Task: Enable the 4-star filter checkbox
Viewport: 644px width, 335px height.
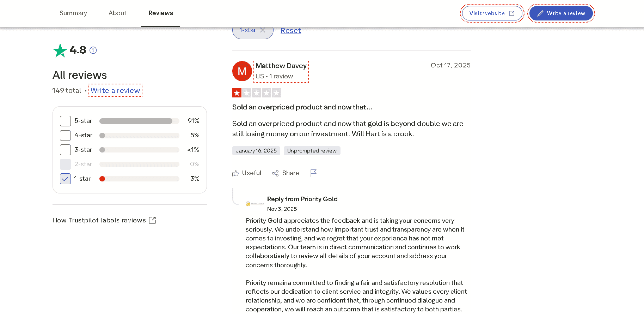Action: pyautogui.click(x=65, y=136)
